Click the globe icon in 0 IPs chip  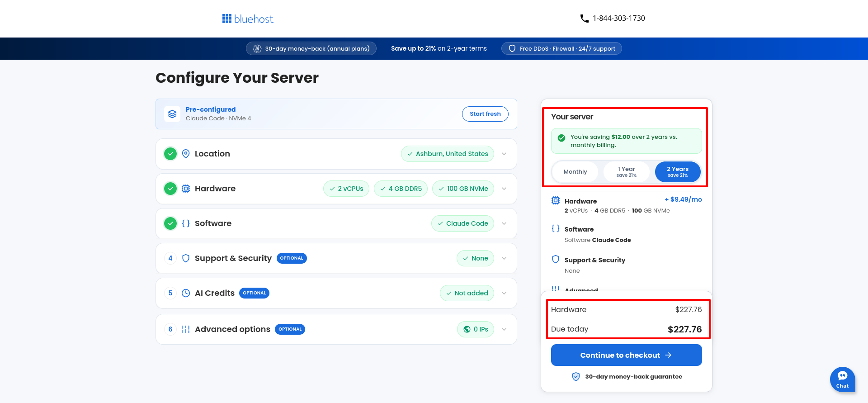coord(467,329)
